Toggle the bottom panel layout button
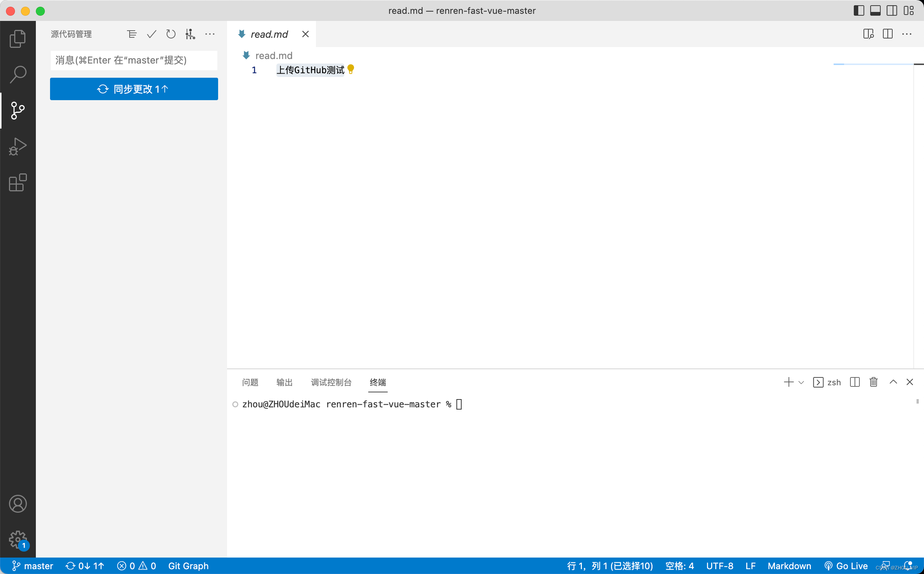Screen dimensions: 924x574 coord(875,10)
